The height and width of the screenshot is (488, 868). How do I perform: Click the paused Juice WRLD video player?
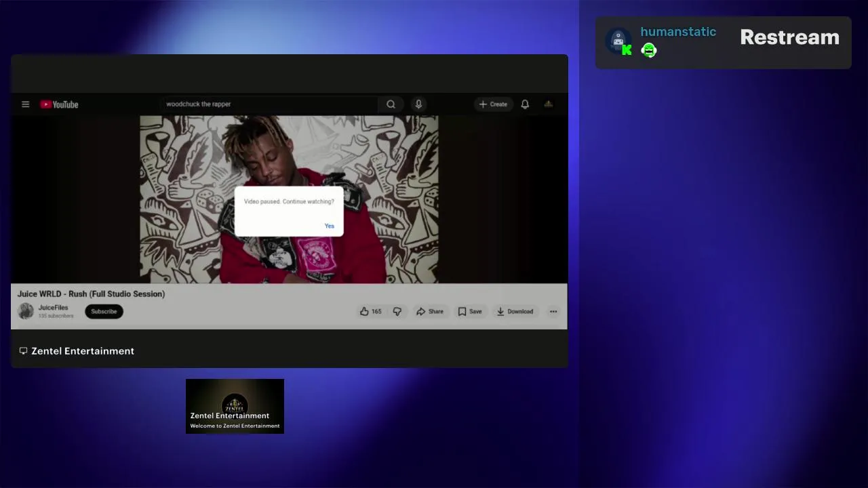[289, 199]
